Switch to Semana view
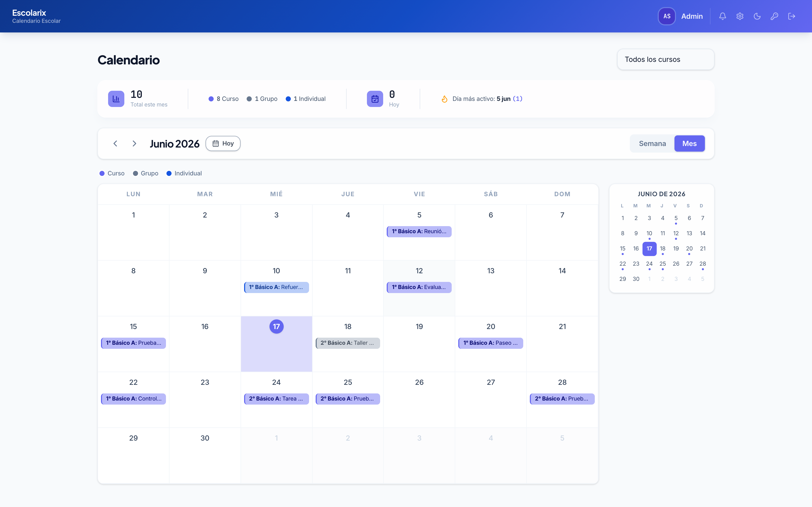Screen dimensions: 812x507 point(652,143)
